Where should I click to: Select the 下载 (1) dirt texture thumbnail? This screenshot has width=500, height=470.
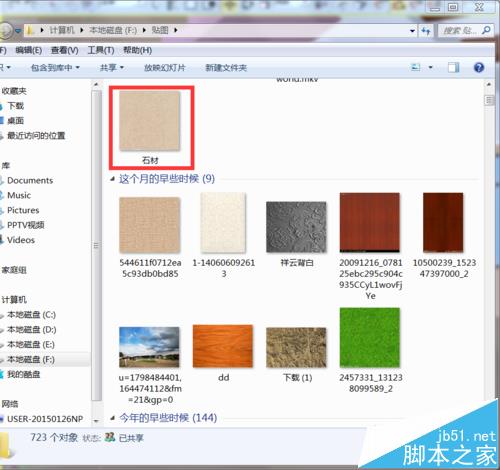(x=296, y=347)
